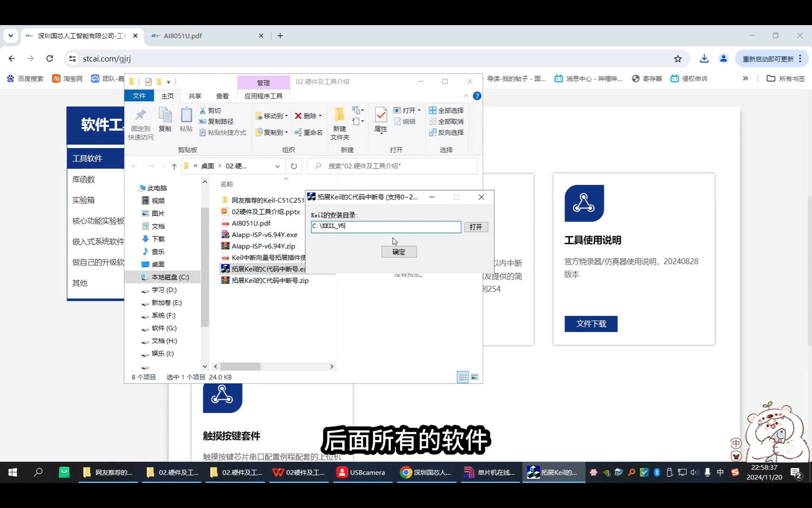Click the Explorer refresh address button
Screen dimensions: 812x508
pos(294,166)
